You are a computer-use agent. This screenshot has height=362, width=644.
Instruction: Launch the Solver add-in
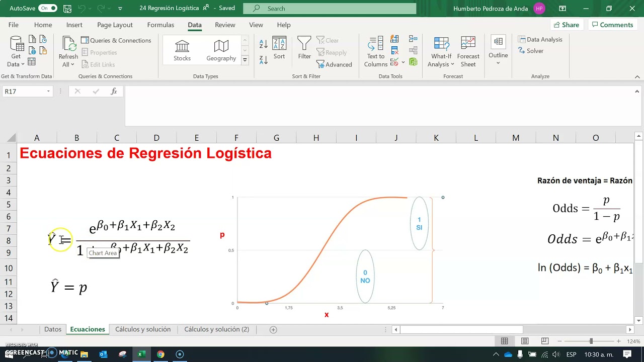click(x=530, y=51)
